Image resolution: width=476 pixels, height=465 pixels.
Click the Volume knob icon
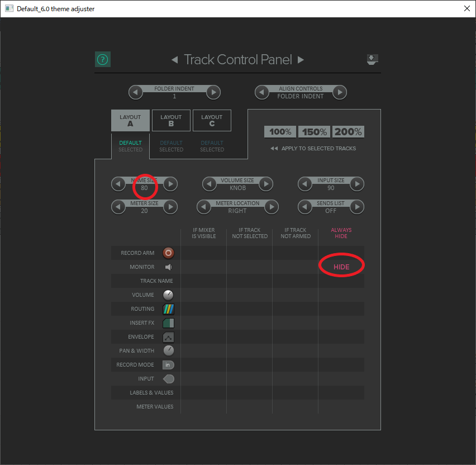pos(168,295)
